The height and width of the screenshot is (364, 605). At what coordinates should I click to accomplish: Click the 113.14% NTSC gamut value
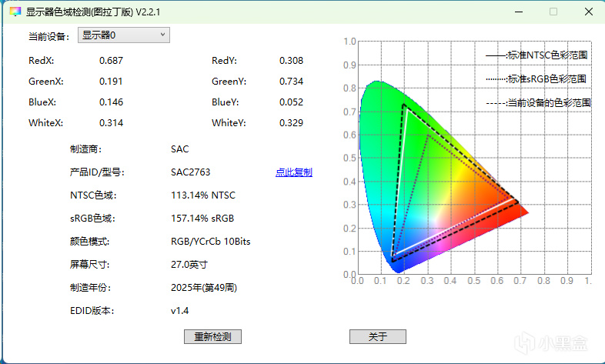tap(203, 195)
